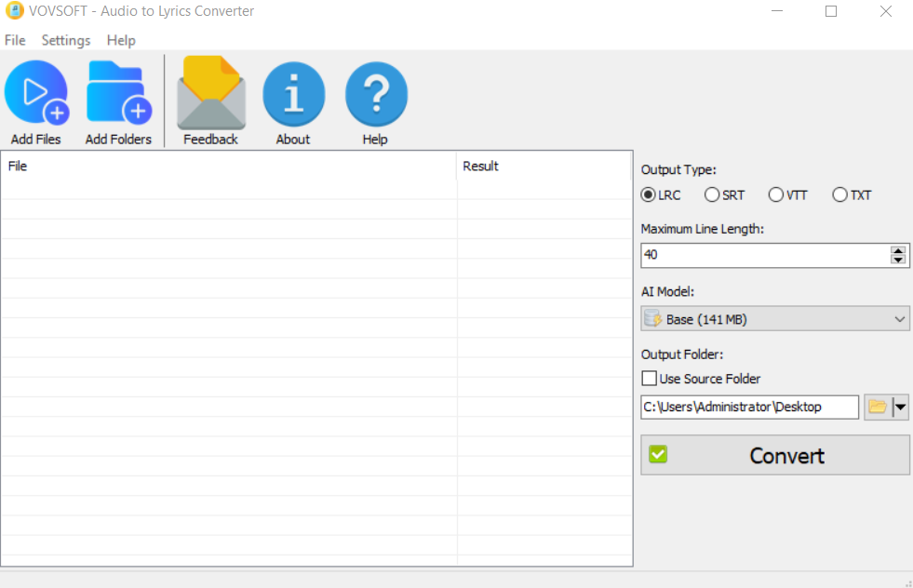Open the Settings menu

[x=66, y=40]
